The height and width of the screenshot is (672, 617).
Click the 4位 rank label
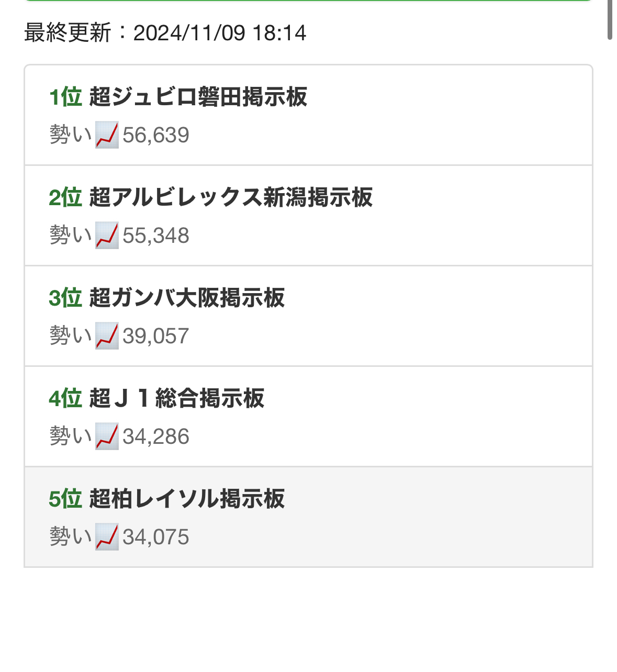click(65, 399)
